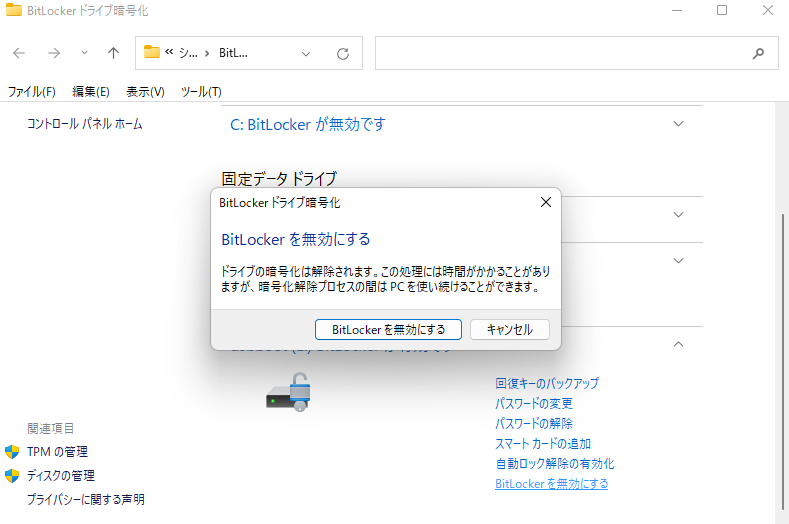Click the unlocked drive icon
Viewport: 789px width, 524px height.
point(288,392)
